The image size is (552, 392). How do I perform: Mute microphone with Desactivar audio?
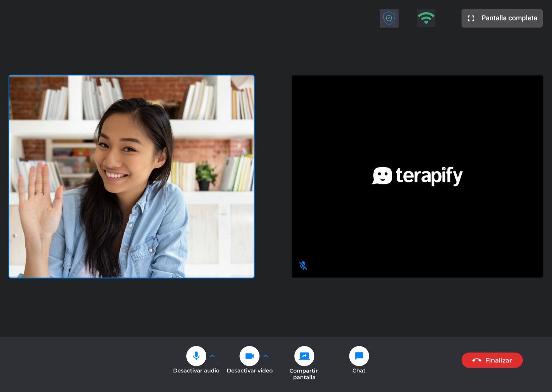pyautogui.click(x=196, y=356)
